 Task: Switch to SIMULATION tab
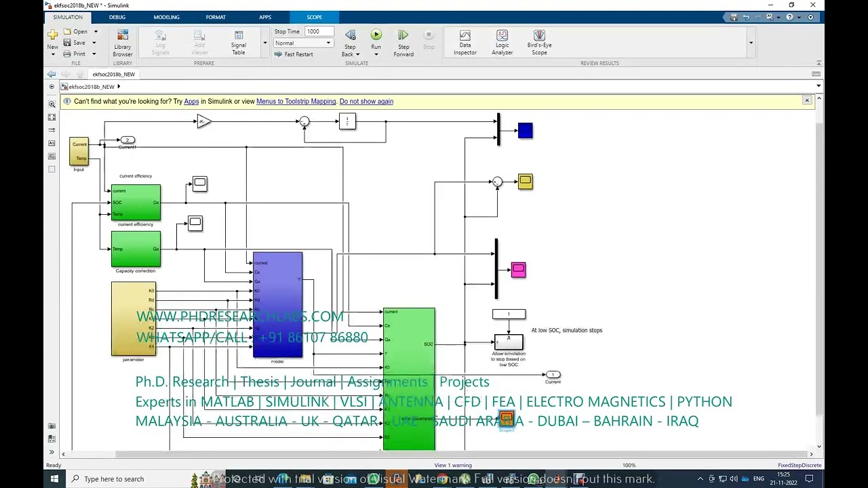(x=68, y=17)
